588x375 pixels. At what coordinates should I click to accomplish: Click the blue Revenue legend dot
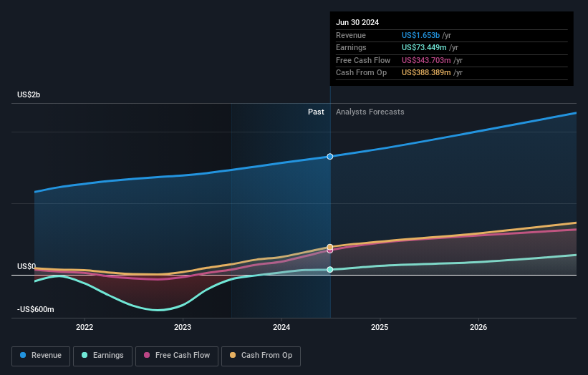click(x=23, y=355)
